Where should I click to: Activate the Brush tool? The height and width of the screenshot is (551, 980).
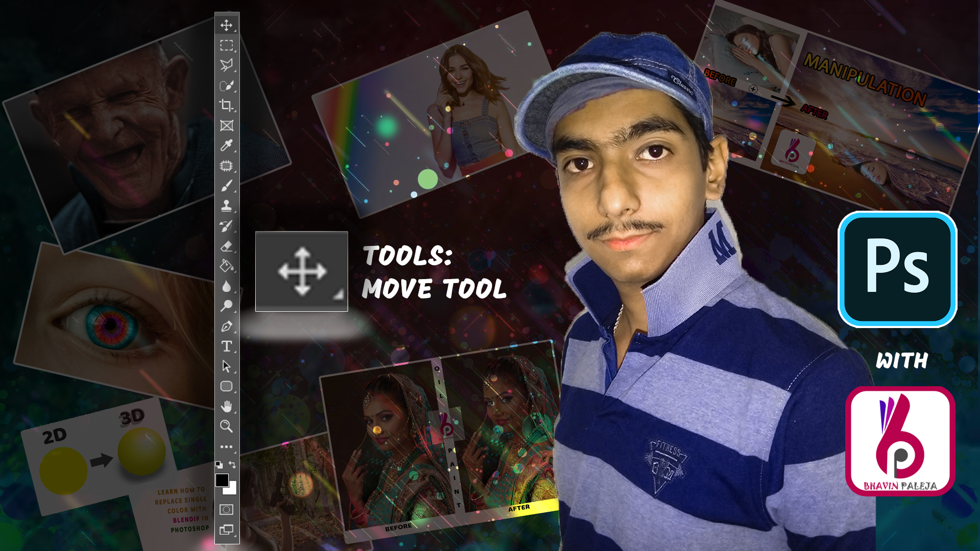click(227, 186)
